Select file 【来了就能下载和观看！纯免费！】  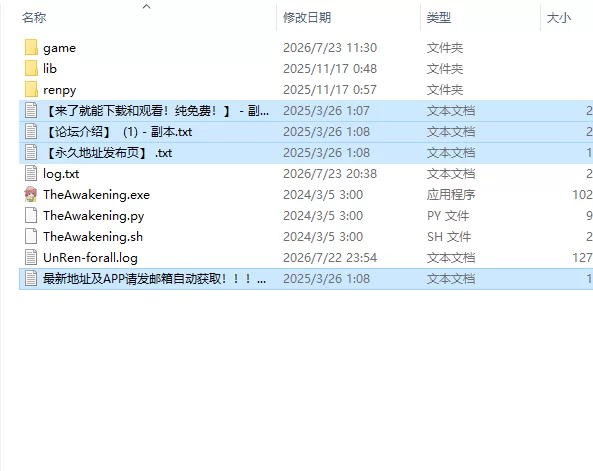[156, 111]
